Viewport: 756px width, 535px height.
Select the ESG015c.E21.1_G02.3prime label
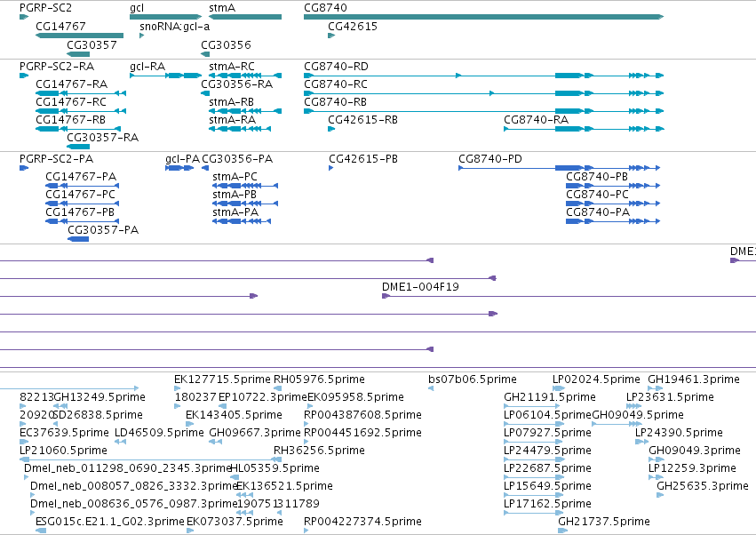(110, 522)
